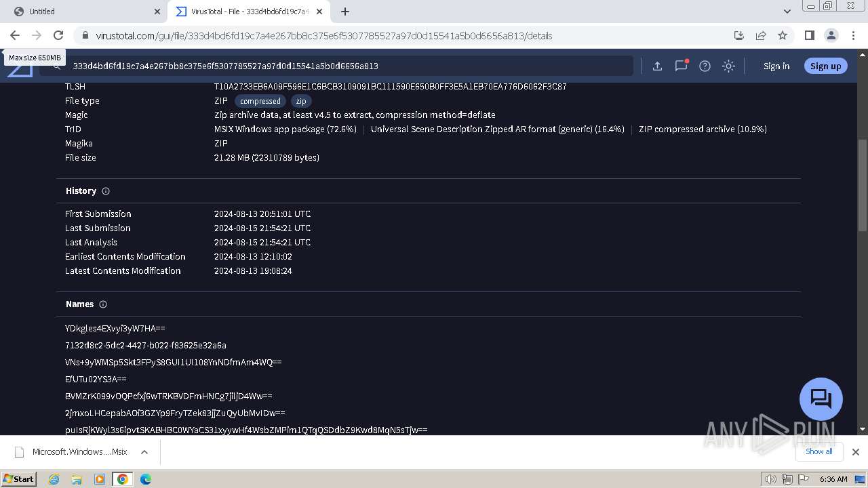Select name '7132d8c2-5dc2-4427-b022-f83625e32a6a'
This screenshot has width=868, height=488.
(146, 345)
